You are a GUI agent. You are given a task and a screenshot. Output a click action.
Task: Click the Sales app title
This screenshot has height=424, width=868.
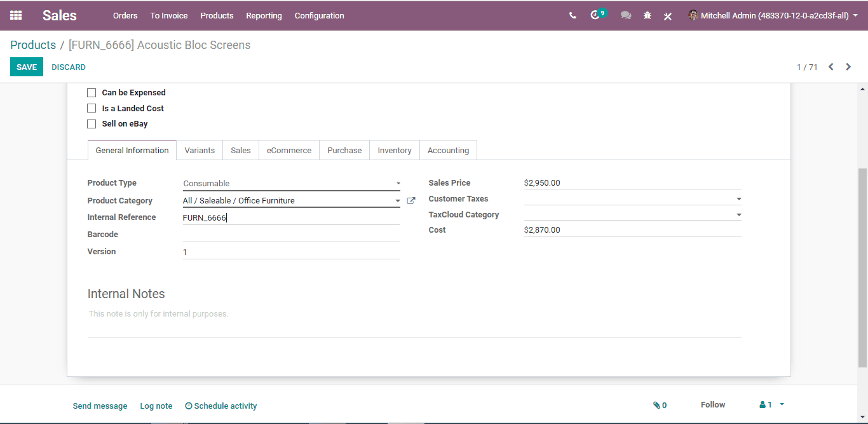60,15
